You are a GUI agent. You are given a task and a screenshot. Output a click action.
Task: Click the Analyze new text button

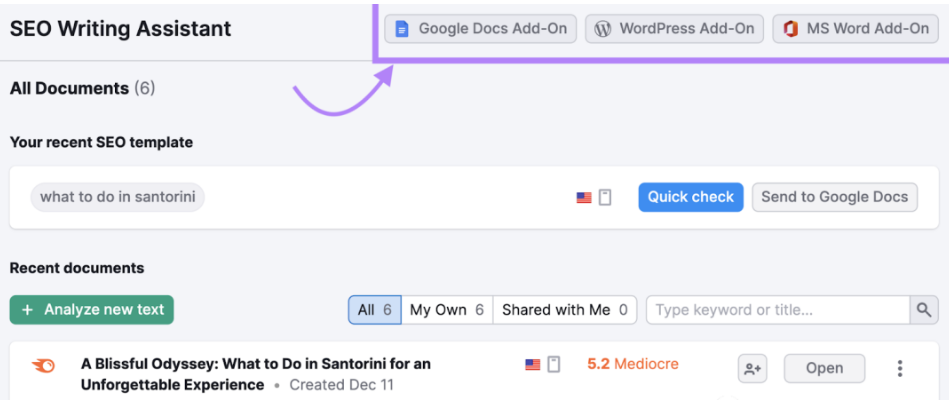(x=92, y=310)
